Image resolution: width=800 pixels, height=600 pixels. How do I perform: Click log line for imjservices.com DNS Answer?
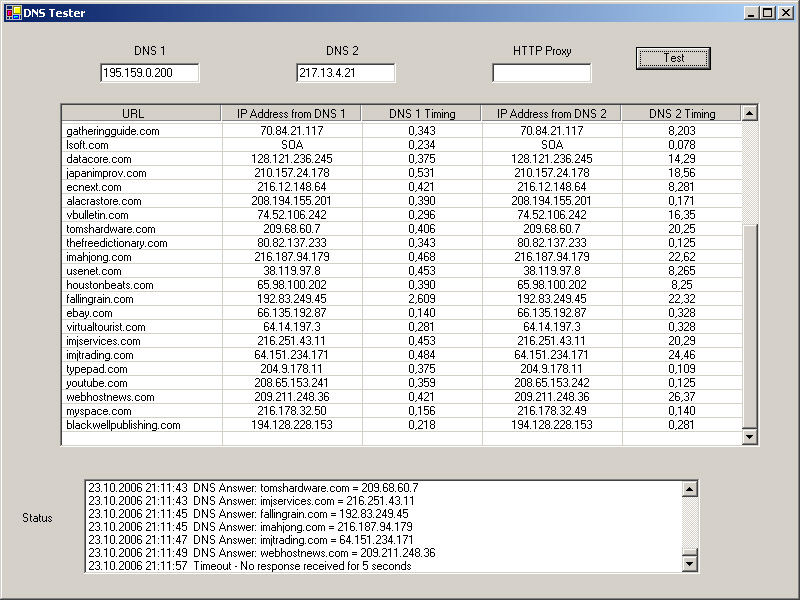[251, 501]
